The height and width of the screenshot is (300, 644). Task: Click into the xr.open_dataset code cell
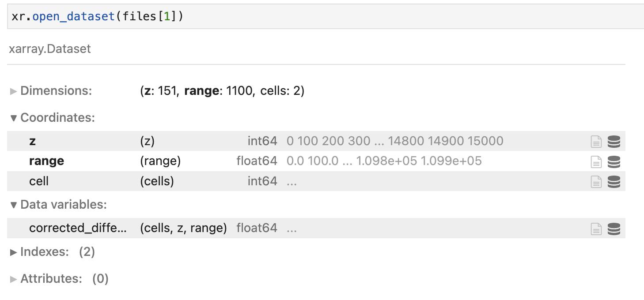point(326,17)
